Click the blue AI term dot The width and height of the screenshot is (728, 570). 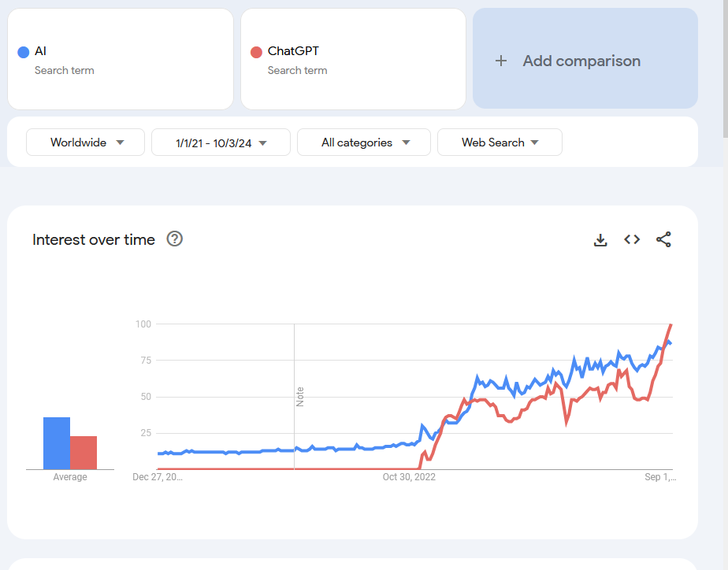tap(24, 52)
